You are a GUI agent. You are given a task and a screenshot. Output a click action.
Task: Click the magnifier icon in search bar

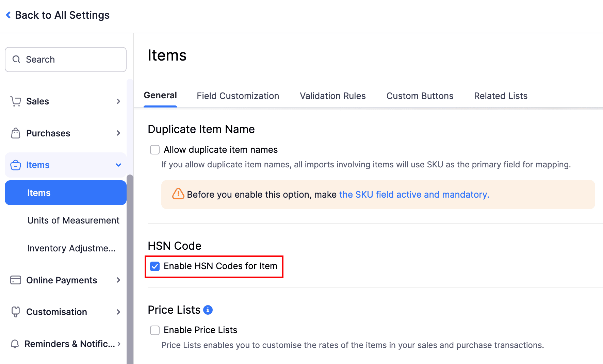coord(16,59)
